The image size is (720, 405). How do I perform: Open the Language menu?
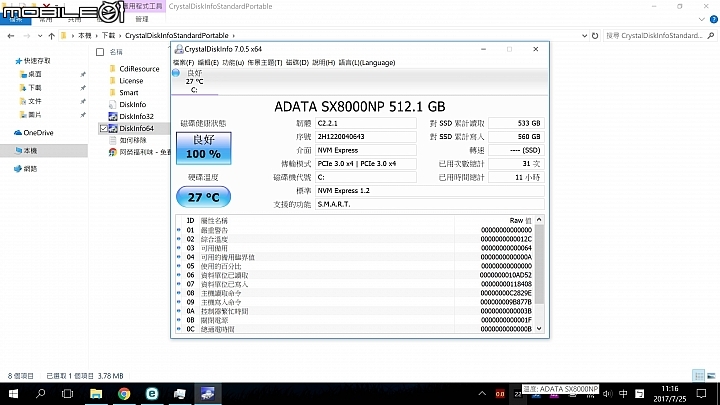(367, 62)
